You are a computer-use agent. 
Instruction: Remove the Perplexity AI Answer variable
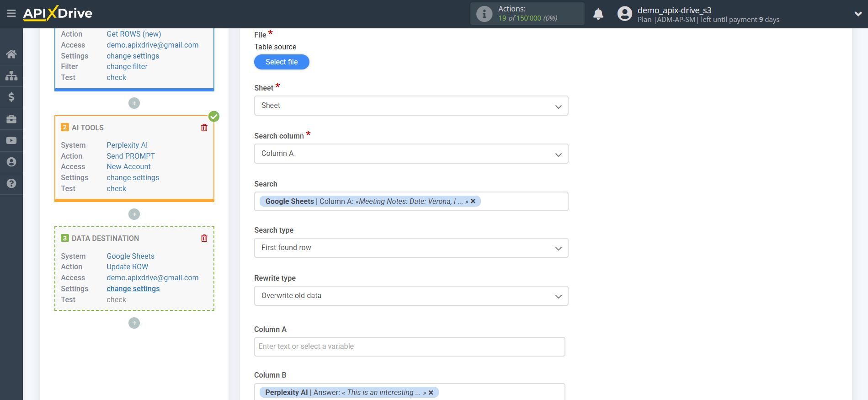pos(431,392)
